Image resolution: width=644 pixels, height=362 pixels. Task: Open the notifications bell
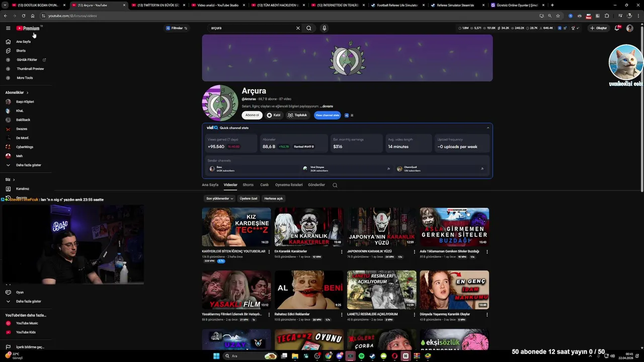617,28
